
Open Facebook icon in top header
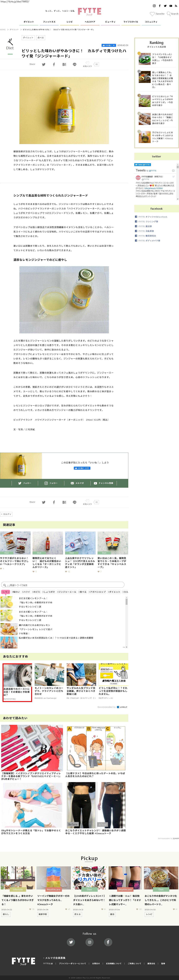pos(160,6)
